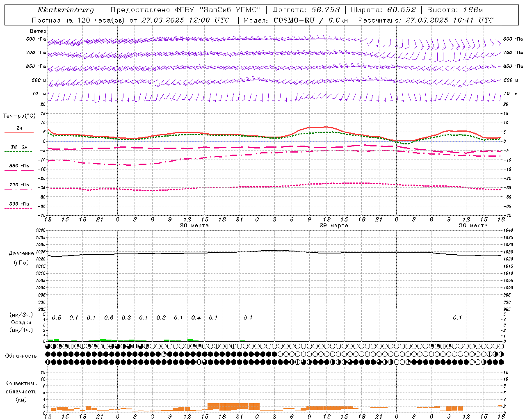Click the "Облачность" cloud cover row label
The height and width of the screenshot is (420, 525).
(x=21, y=356)
